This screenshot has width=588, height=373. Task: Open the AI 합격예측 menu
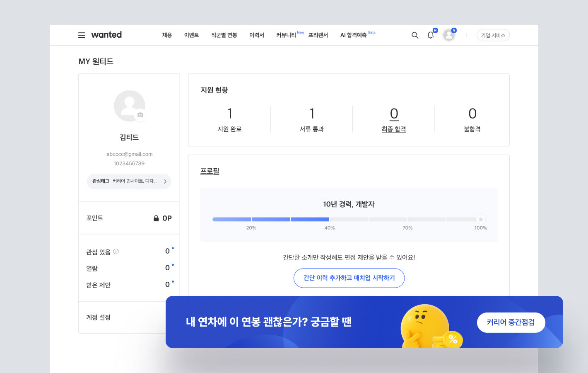(x=353, y=35)
